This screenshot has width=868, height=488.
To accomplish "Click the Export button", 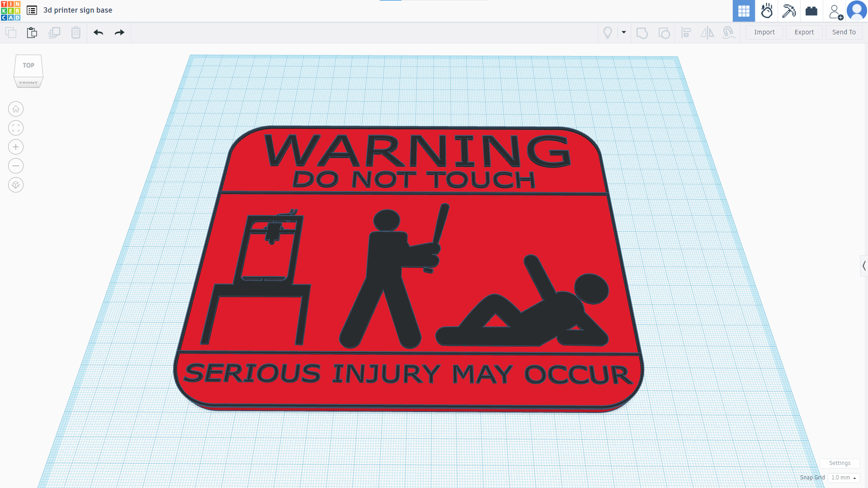I will 804,33.
